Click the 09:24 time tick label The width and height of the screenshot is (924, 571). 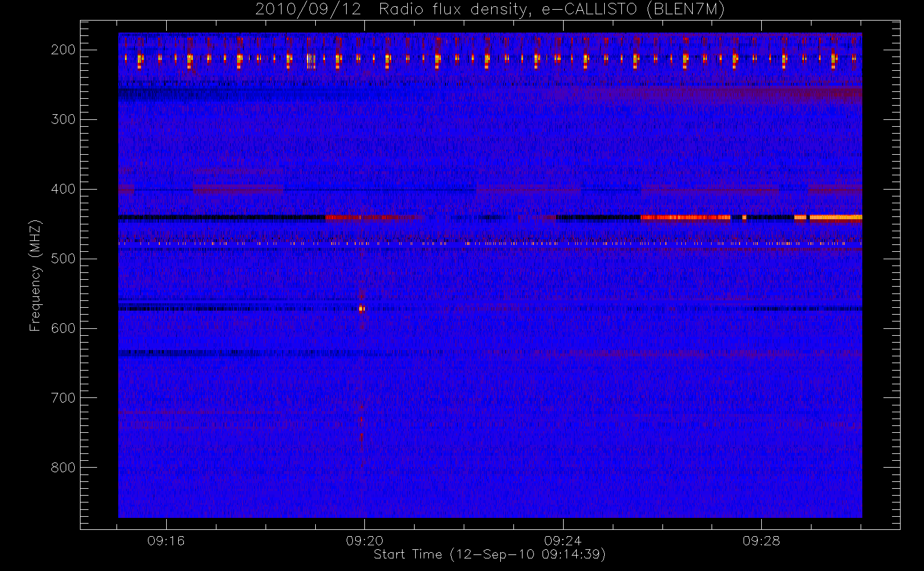coord(563,541)
